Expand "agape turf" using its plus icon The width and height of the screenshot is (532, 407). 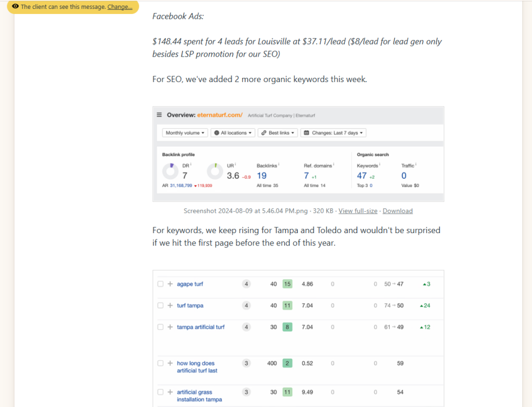pyautogui.click(x=170, y=284)
